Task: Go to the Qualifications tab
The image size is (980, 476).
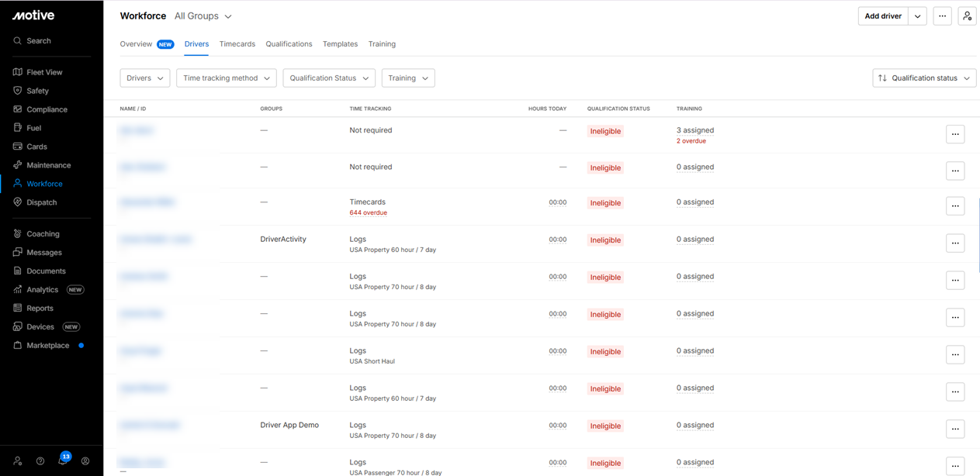Action: [x=289, y=44]
